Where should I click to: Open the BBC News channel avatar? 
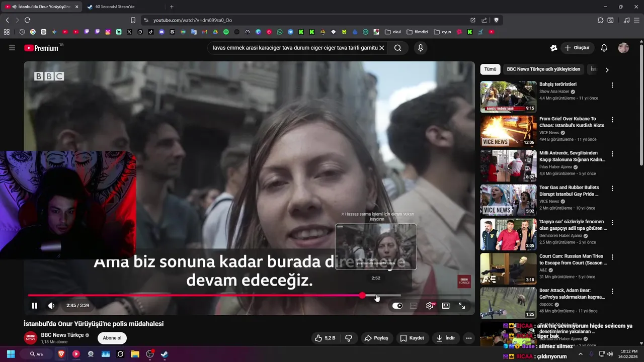coord(31,338)
